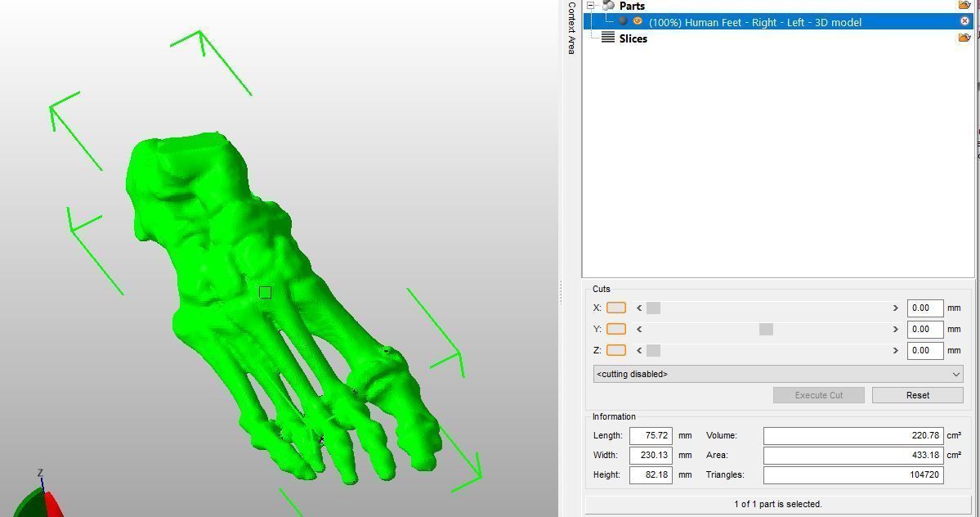Focus the Y cut value field

925,329
